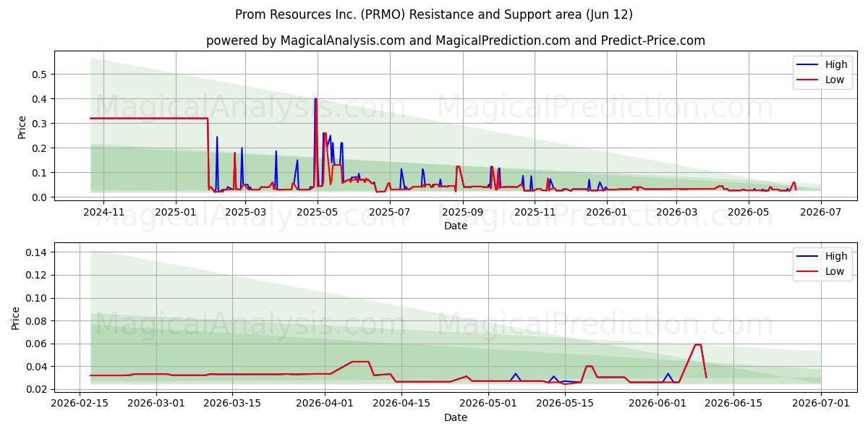
Task: Click the '2026-07' x-axis label on the top chart
Action: click(x=822, y=212)
